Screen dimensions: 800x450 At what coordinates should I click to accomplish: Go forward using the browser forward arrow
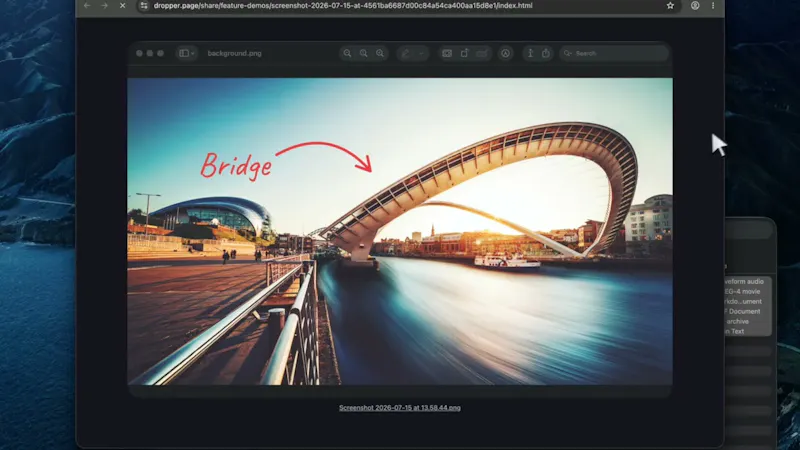click(104, 6)
